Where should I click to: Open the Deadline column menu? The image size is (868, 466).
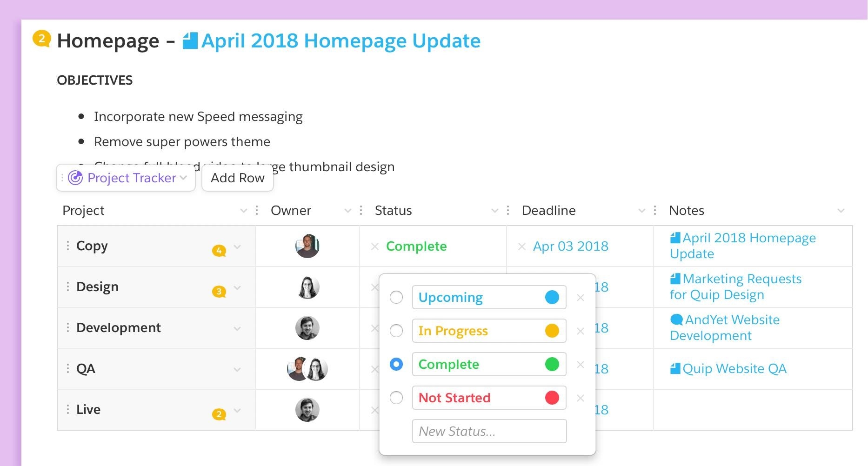pos(641,211)
